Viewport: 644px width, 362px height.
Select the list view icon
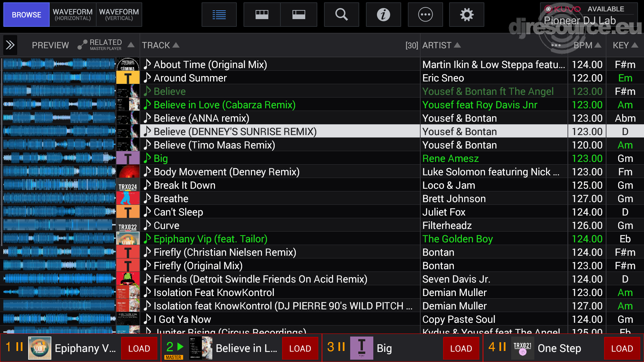click(219, 15)
